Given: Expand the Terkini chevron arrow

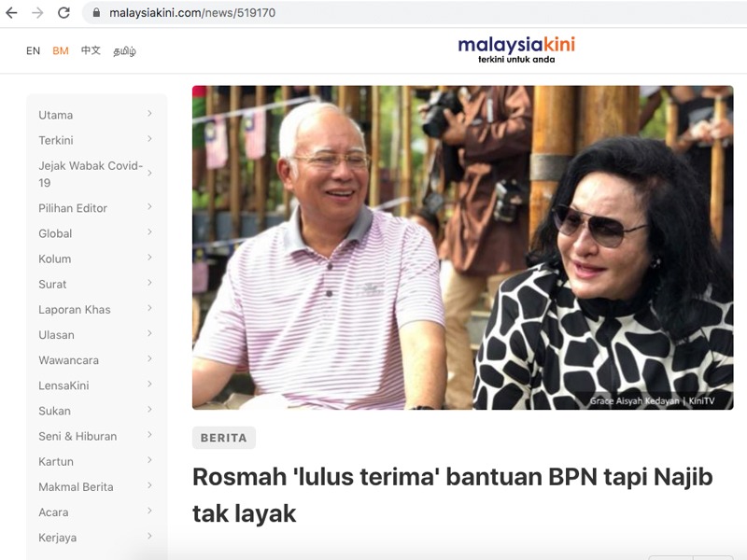Looking at the screenshot, I should click(x=149, y=138).
